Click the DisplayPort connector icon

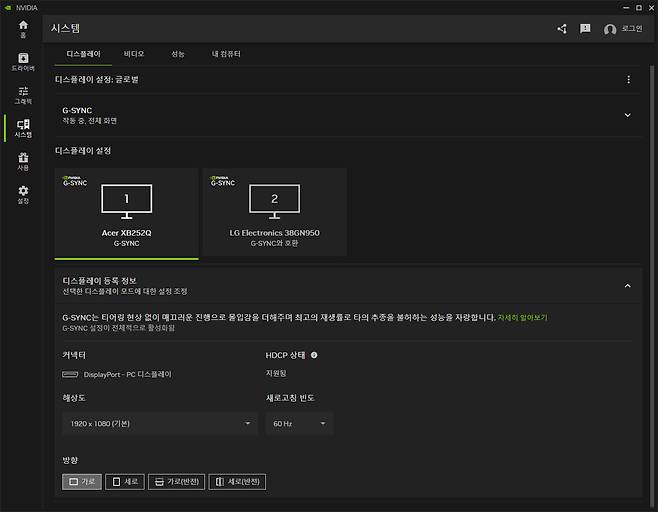(70, 374)
